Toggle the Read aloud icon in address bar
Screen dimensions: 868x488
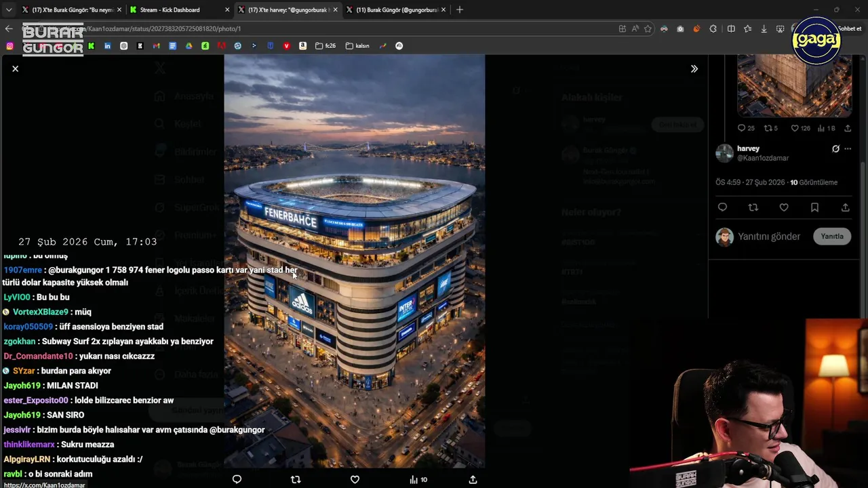pyautogui.click(x=635, y=28)
